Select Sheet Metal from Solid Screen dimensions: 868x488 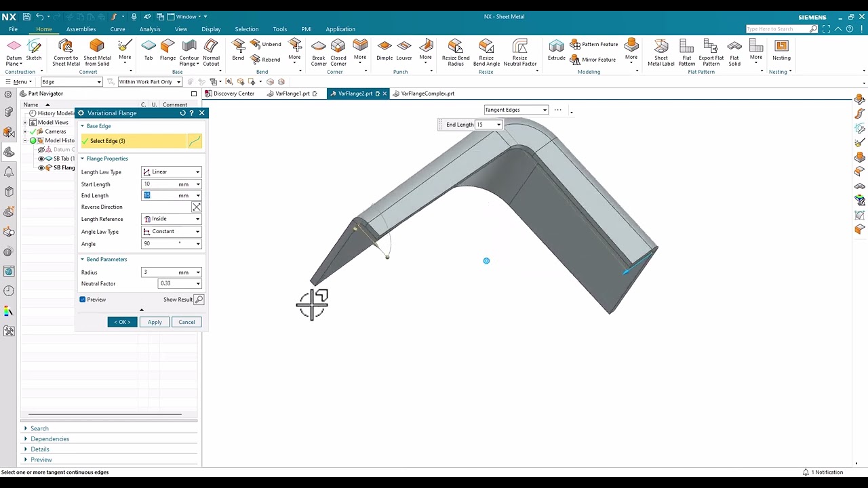point(97,52)
